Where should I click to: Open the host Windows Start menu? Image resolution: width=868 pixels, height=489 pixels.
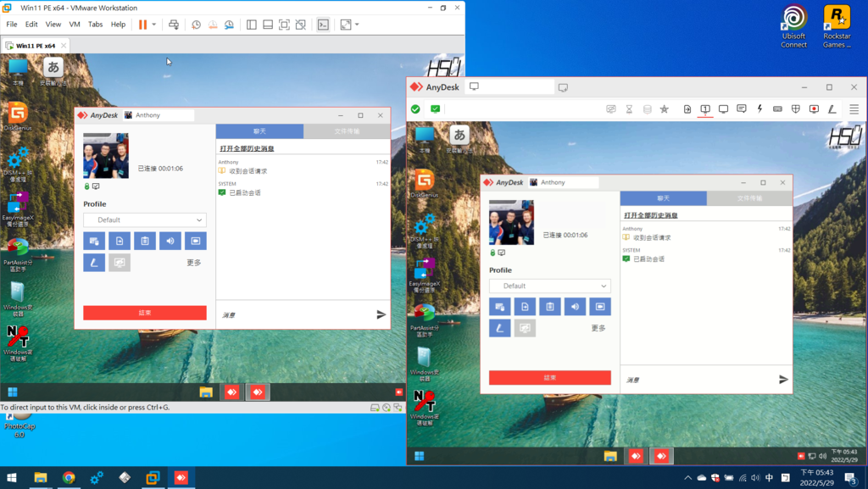coord(12,478)
